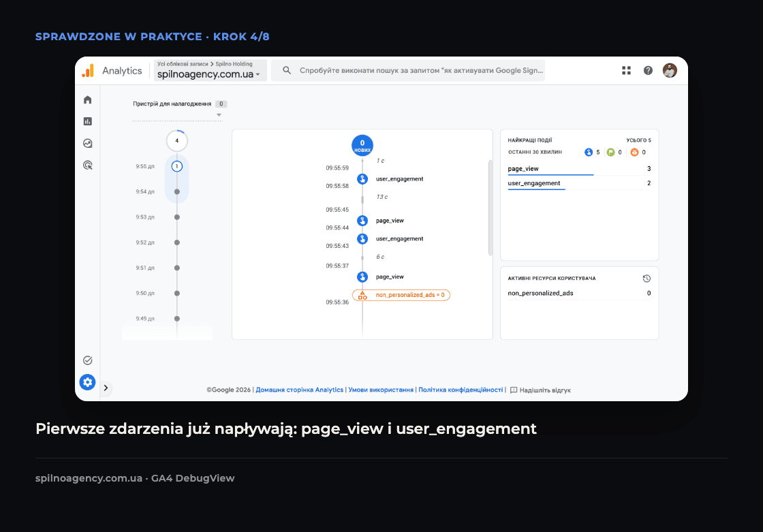
Task: Expand the sidebar with the arrow button
Action: (106, 388)
